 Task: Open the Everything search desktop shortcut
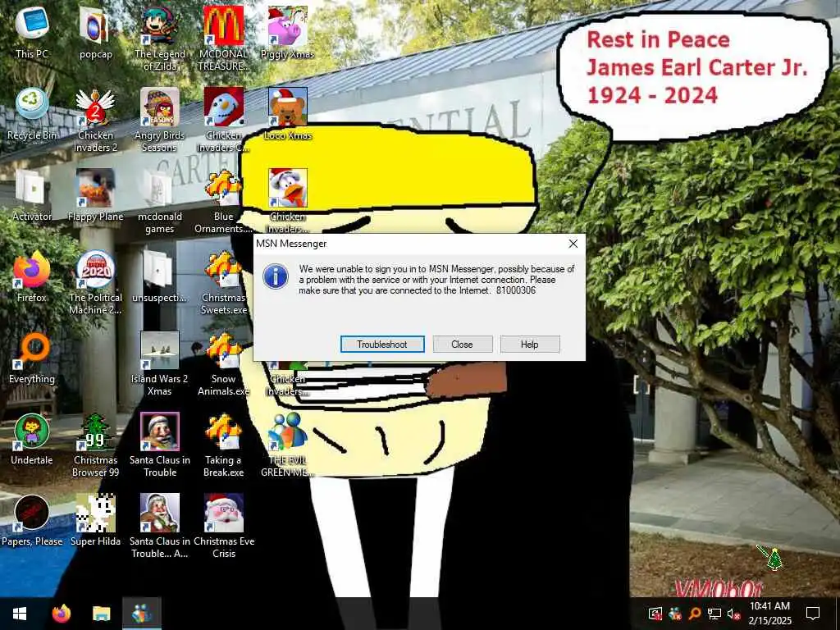pyautogui.click(x=32, y=358)
